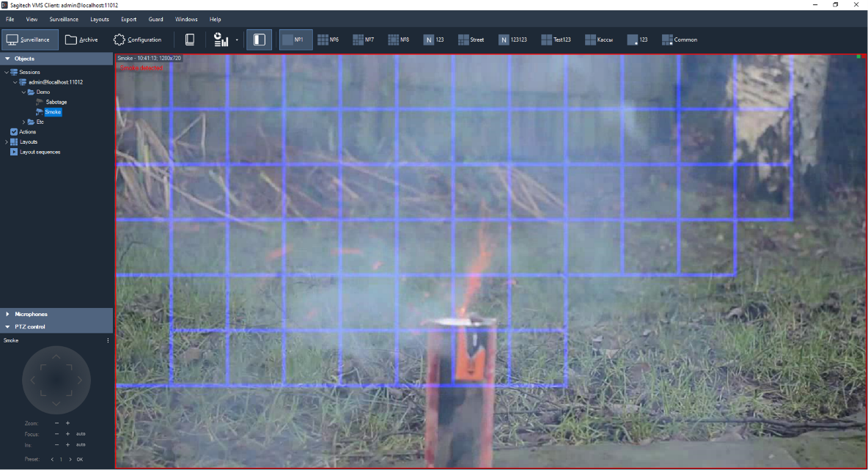
Task: Expand the Microphones panel
Action: pos(7,314)
